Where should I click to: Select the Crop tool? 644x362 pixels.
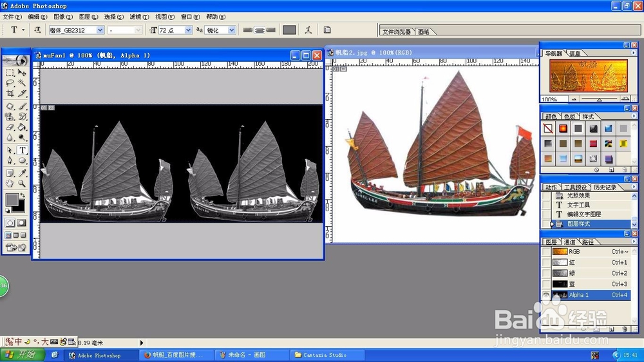click(x=10, y=93)
